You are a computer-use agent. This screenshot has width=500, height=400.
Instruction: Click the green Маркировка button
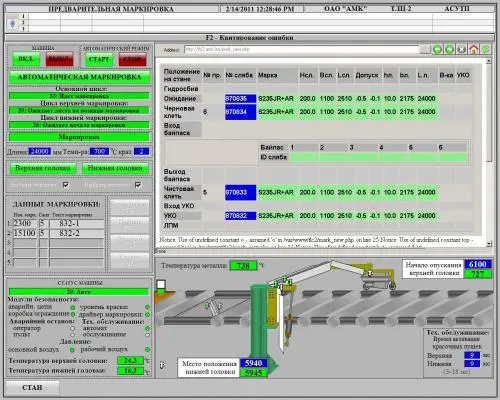pos(79,137)
